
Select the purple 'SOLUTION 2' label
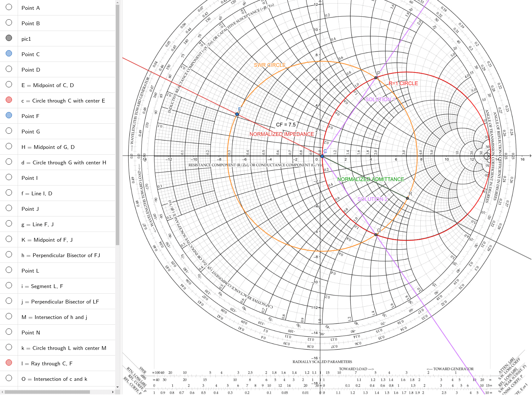[372, 199]
